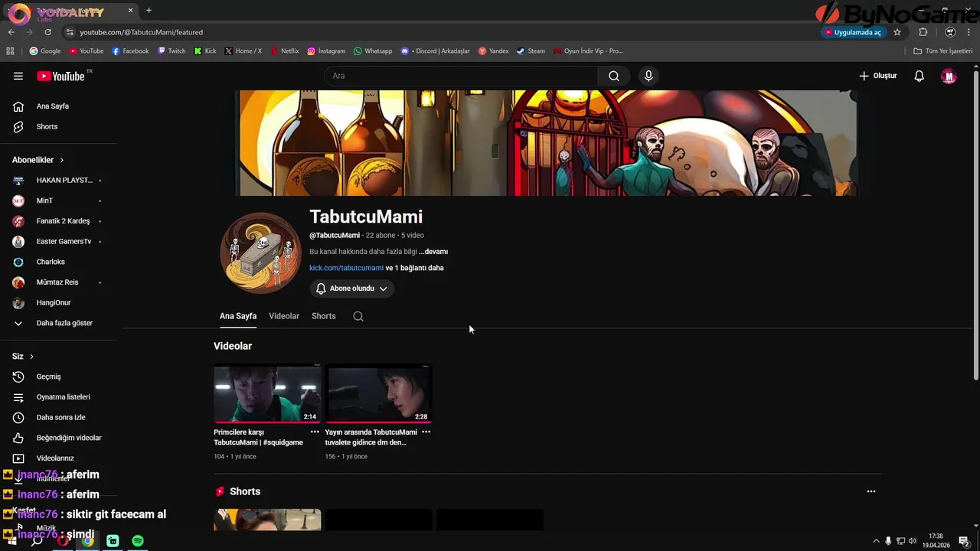Open the Easter GamersTv subscription

click(59, 242)
